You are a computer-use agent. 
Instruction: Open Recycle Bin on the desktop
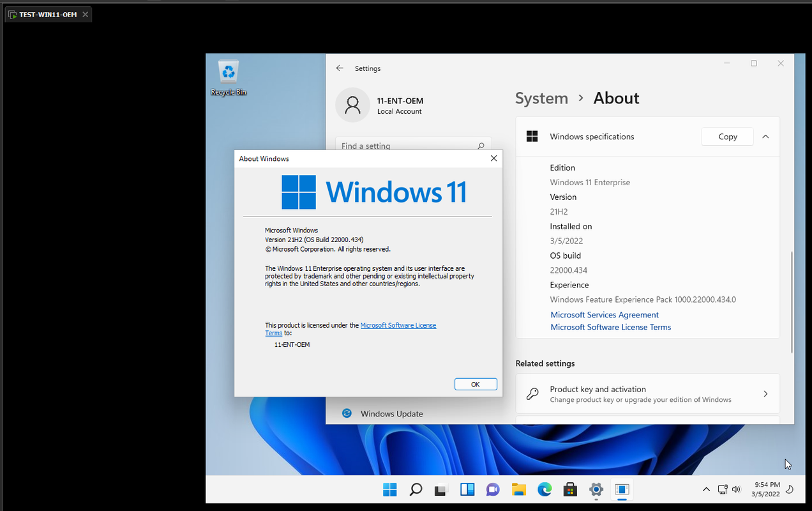point(229,77)
